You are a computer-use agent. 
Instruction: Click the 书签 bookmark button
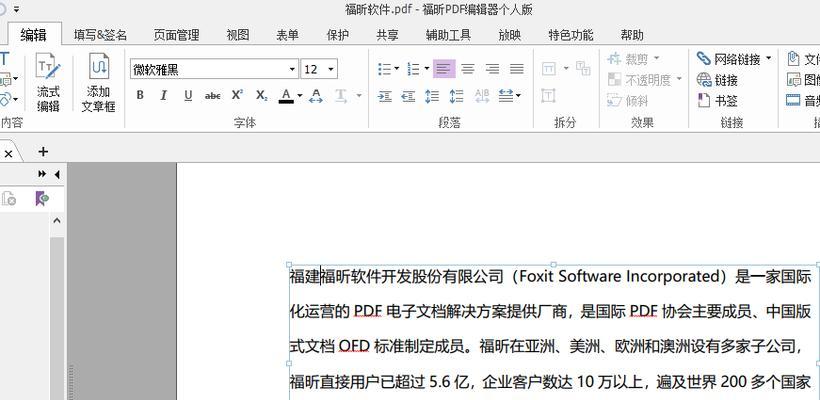(717, 100)
